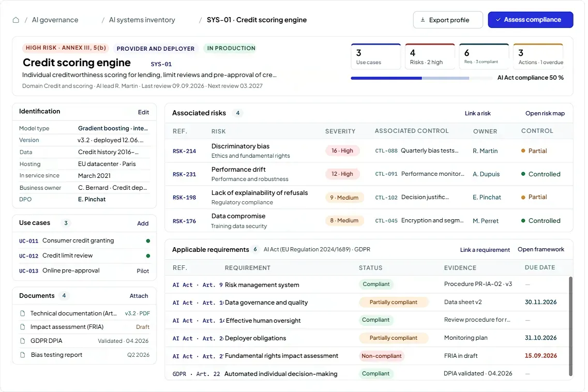
Task: Click the AI Act compliance progress bar
Action: coord(421,78)
